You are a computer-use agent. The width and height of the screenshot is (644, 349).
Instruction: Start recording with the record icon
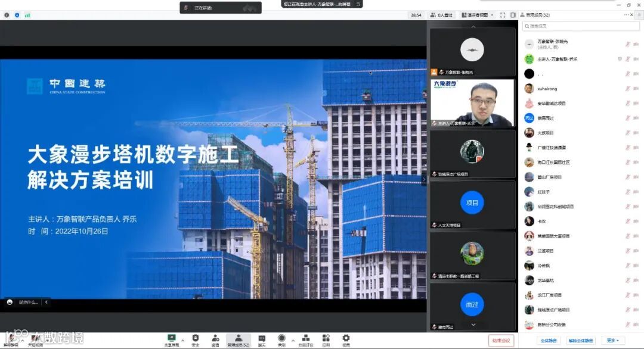(x=281, y=340)
